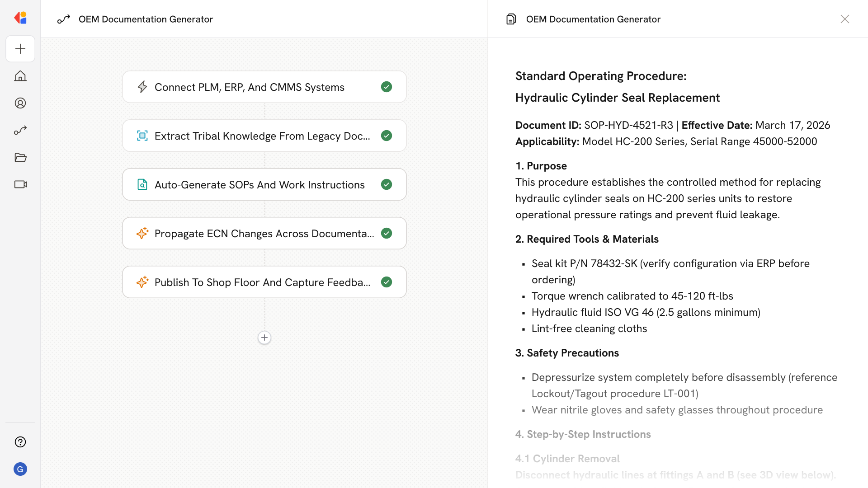
Task: Click the document icon in panel header
Action: click(511, 19)
